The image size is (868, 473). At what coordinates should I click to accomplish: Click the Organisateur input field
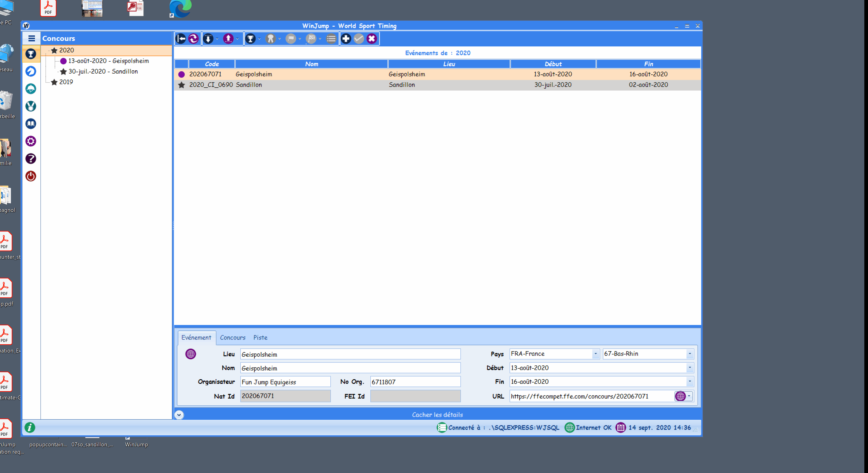[x=285, y=382]
